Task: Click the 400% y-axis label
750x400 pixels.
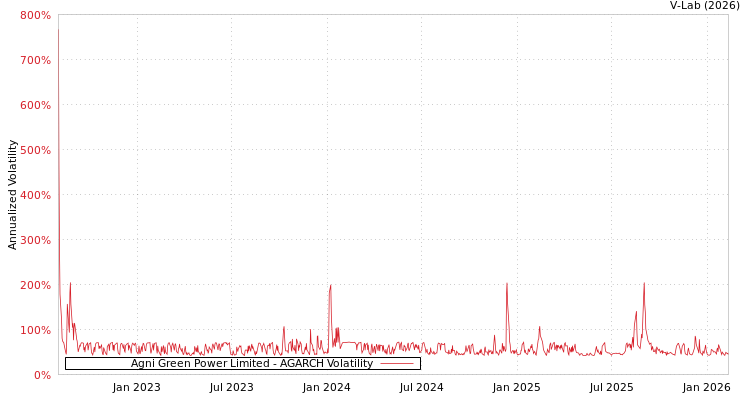Action: (35, 195)
